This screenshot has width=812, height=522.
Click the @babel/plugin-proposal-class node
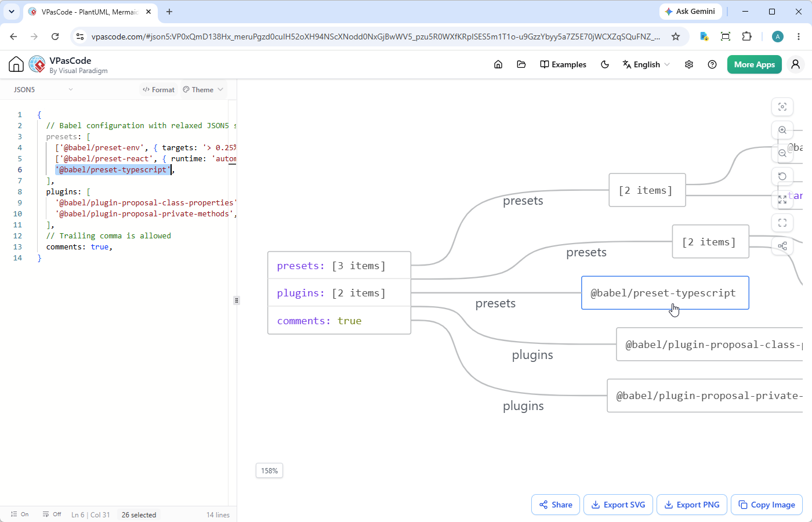coord(710,345)
